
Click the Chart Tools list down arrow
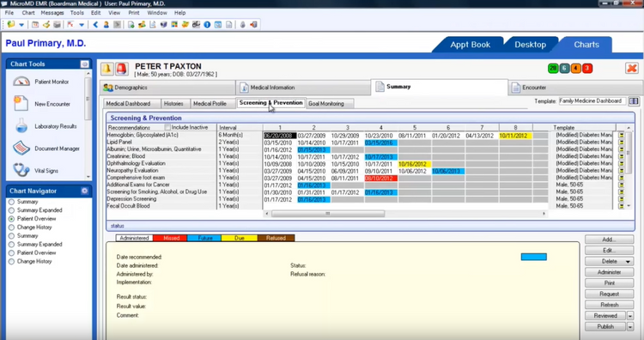click(88, 177)
